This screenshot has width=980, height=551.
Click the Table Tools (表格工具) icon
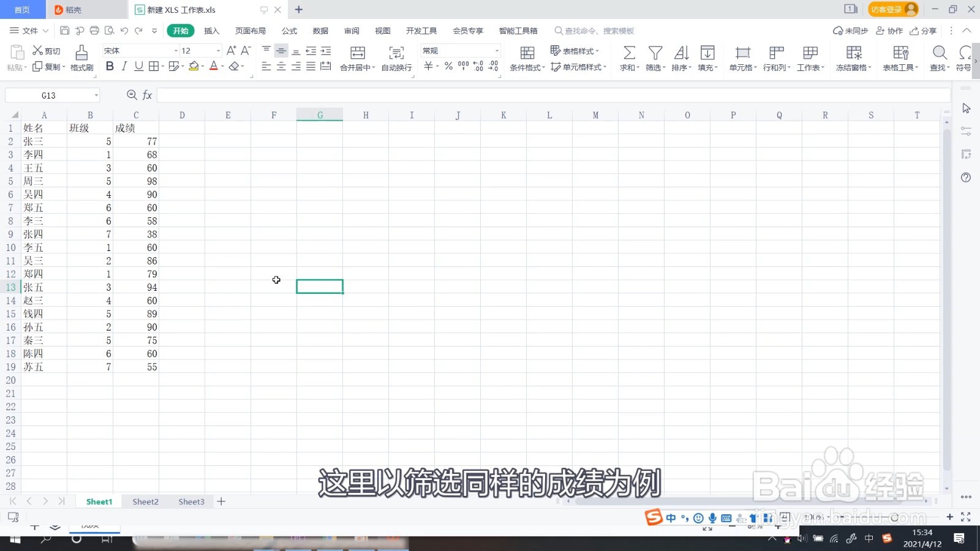900,53
